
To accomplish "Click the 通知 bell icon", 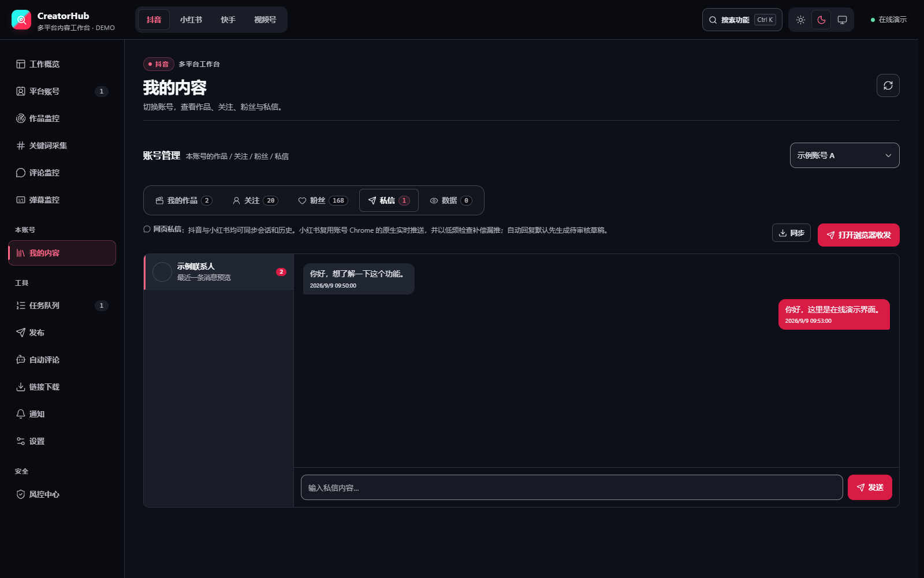I will (21, 414).
